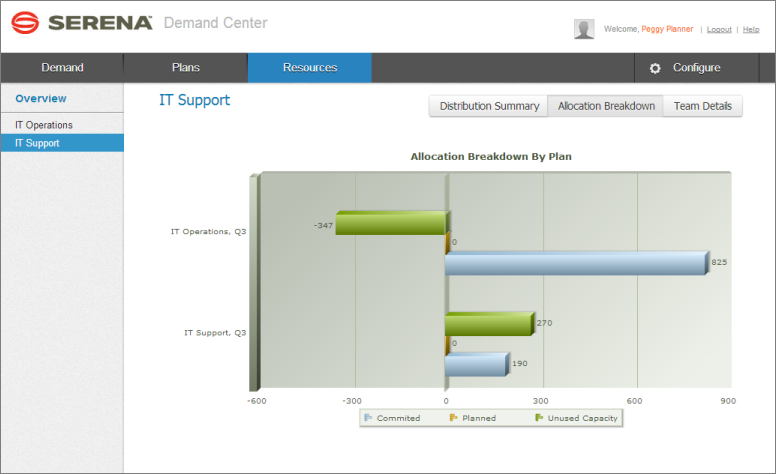Click the Peggy Planner username link
Viewport: 776px width, 474px height.
tap(667, 30)
